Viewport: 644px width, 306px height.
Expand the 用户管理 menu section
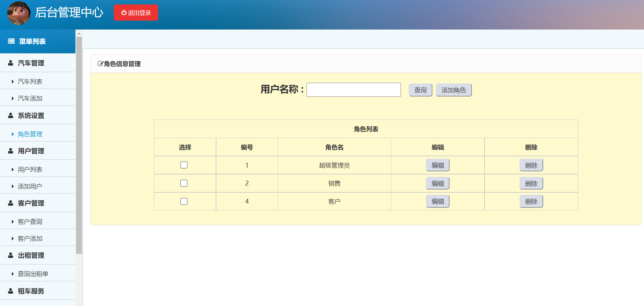tap(38, 151)
